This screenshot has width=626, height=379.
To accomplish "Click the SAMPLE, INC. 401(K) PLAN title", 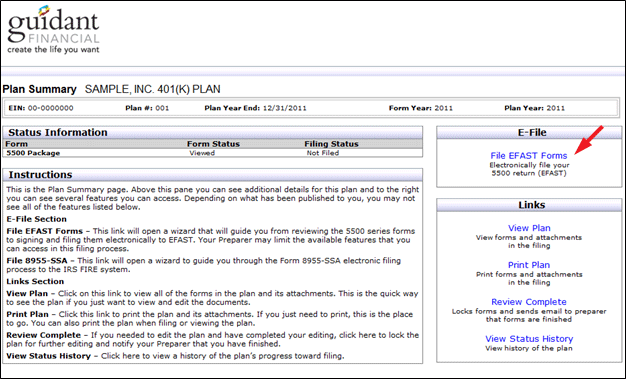I will [153, 89].
